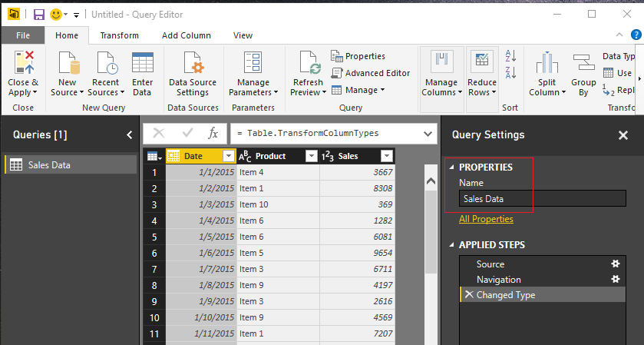Viewport: 644px width, 345px height.
Task: Collapse the APPLIED STEPS section
Action: coord(452,245)
